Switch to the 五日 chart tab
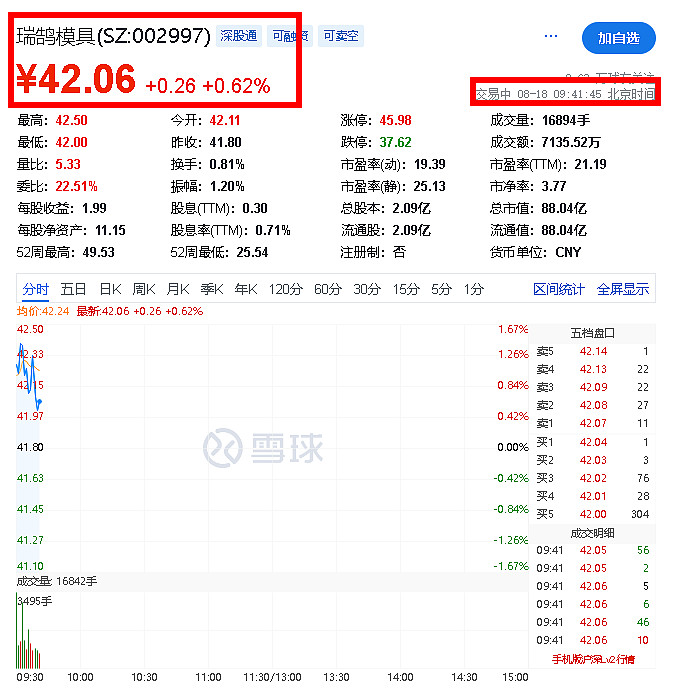This screenshot has height=690, width=686. tap(73, 289)
